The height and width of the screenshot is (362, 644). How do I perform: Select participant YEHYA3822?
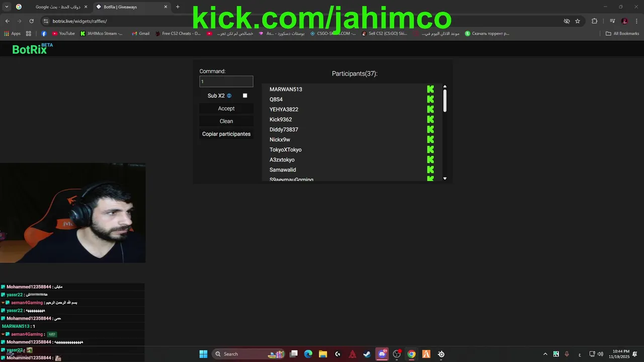coord(284,110)
